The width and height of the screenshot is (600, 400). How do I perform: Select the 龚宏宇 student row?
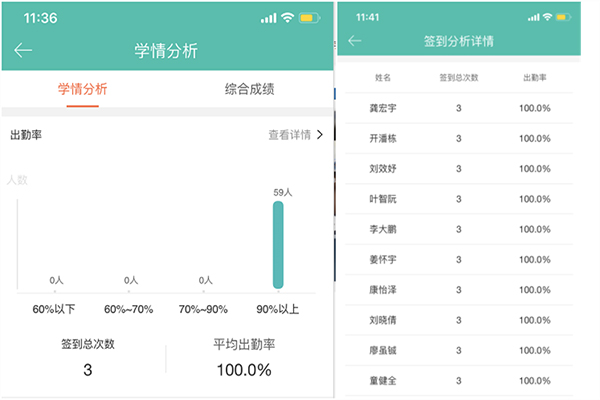(458, 108)
